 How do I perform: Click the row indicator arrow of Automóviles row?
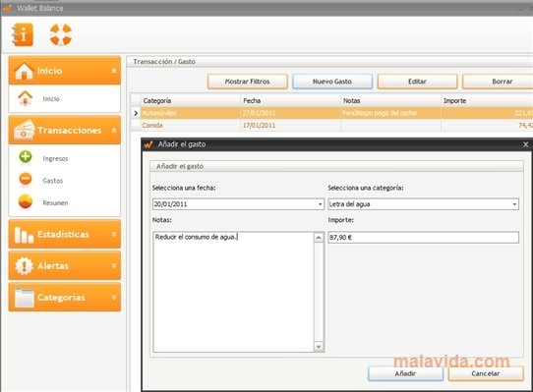click(x=136, y=113)
